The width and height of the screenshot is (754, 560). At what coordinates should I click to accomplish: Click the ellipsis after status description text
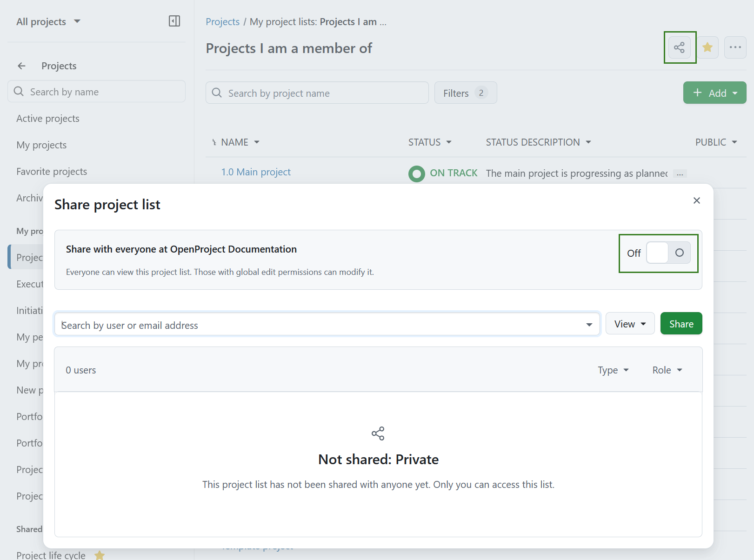coord(680,173)
